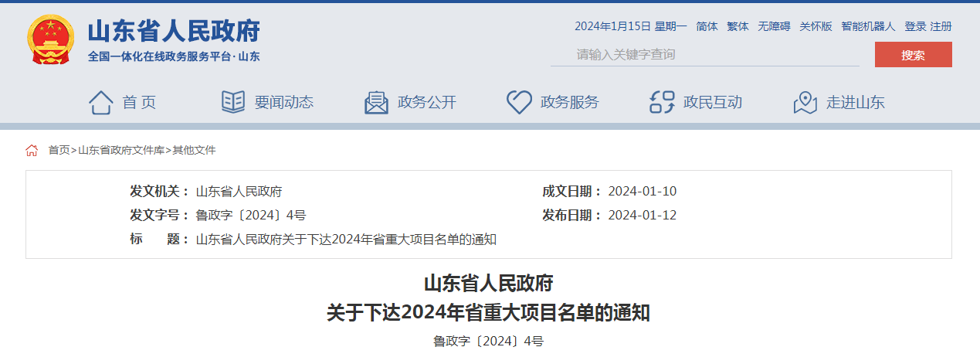Switch to 繁体 Chinese
This screenshot has width=980, height=364.
click(738, 26)
